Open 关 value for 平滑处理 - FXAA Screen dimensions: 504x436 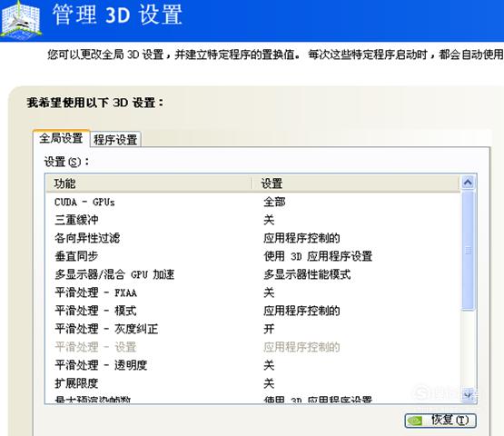click(269, 292)
